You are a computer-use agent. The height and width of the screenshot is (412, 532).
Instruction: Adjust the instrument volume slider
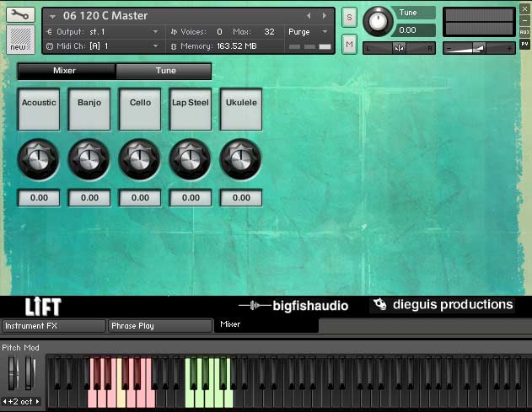(479, 49)
